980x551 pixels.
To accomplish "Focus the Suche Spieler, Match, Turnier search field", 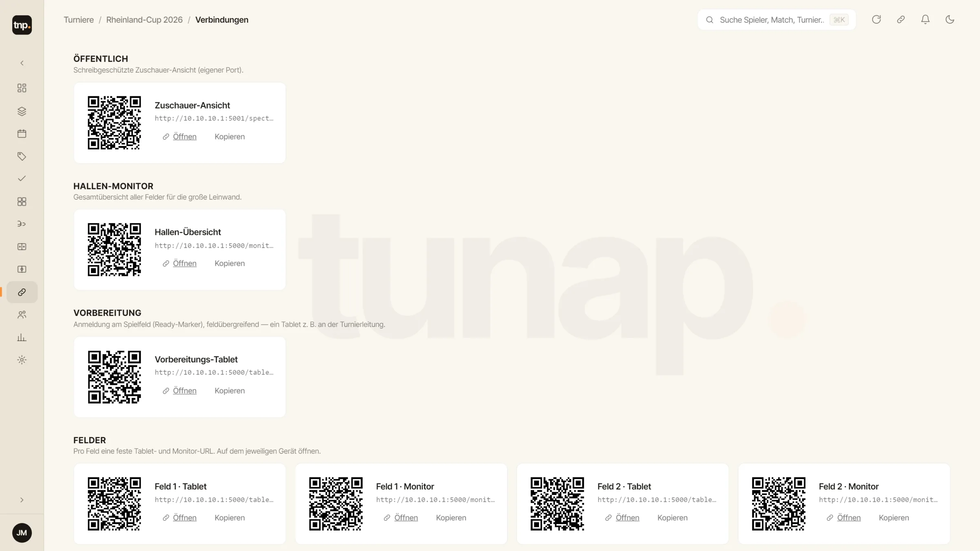I will [x=777, y=20].
